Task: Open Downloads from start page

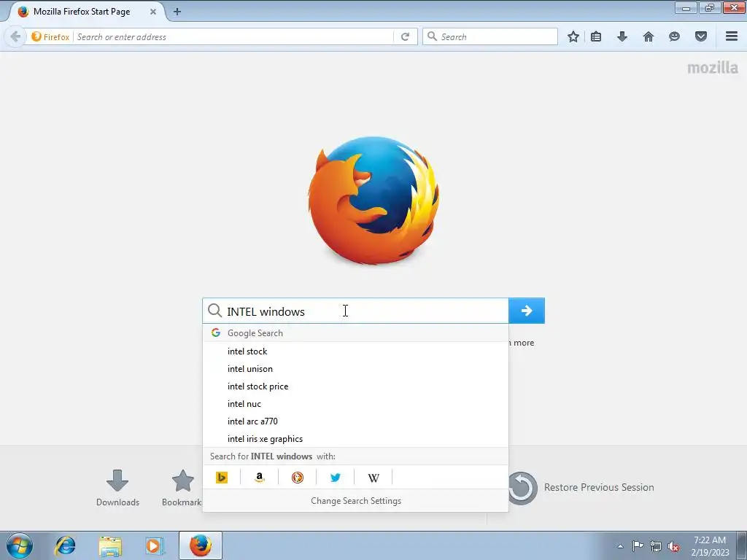Action: click(x=117, y=488)
